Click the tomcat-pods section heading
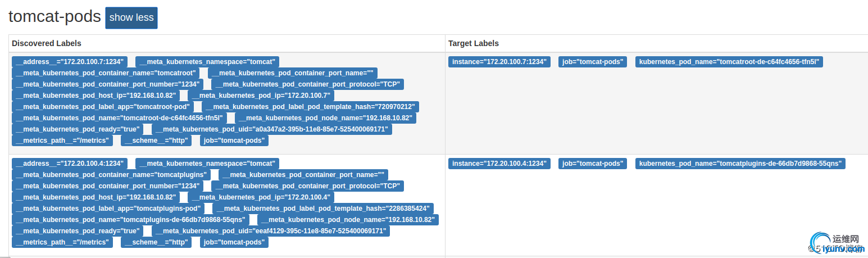The height and width of the screenshot is (258, 868). click(54, 17)
